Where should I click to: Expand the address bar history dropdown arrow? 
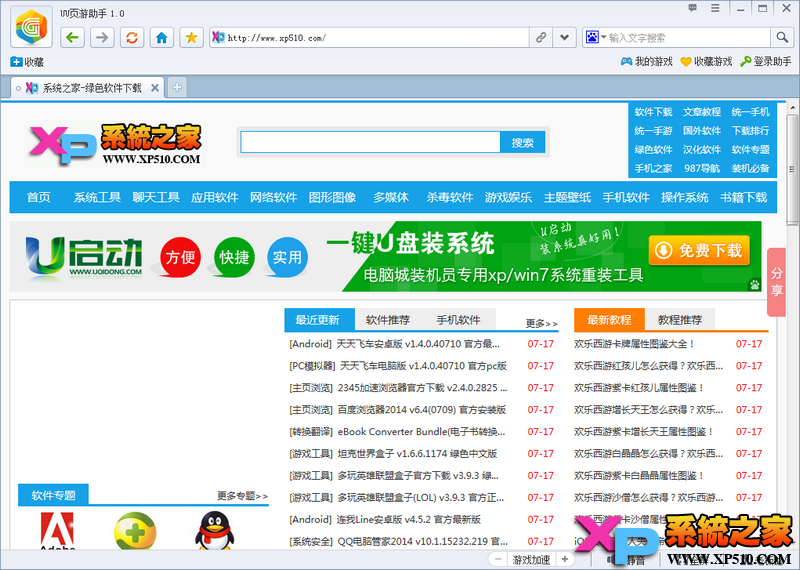564,37
